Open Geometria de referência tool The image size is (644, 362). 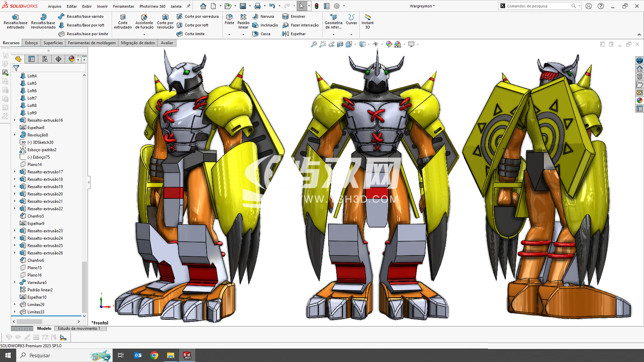pos(333,22)
